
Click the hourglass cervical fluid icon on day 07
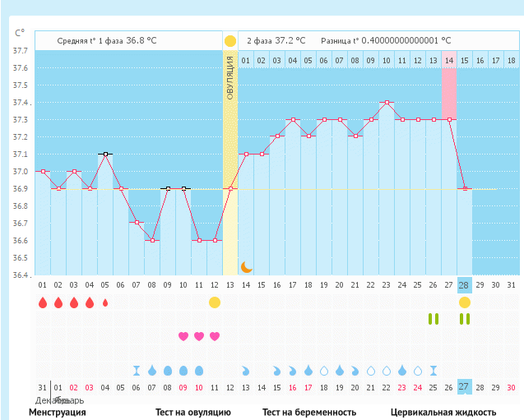click(x=137, y=370)
